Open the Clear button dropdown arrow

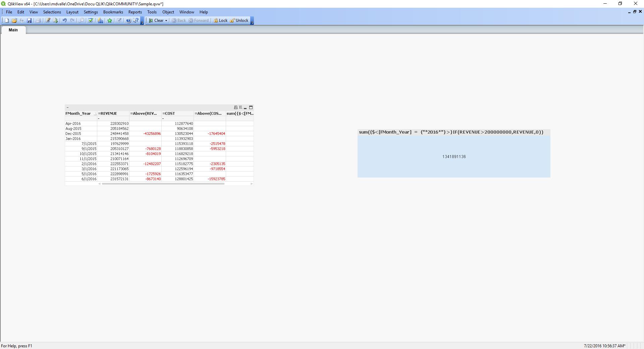pos(166,20)
